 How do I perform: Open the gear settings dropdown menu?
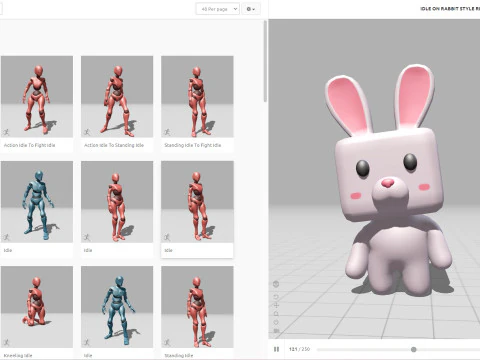pos(251,9)
